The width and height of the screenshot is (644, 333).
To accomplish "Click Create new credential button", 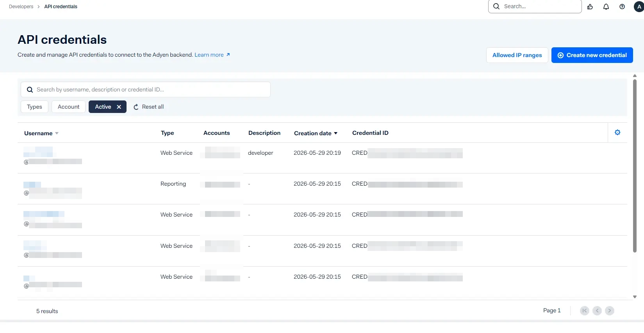I will (592, 55).
